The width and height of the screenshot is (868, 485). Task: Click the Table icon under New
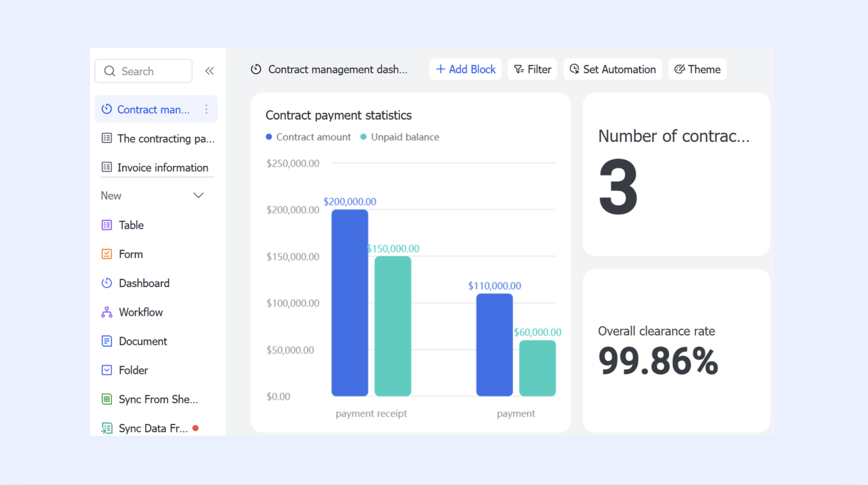click(107, 225)
